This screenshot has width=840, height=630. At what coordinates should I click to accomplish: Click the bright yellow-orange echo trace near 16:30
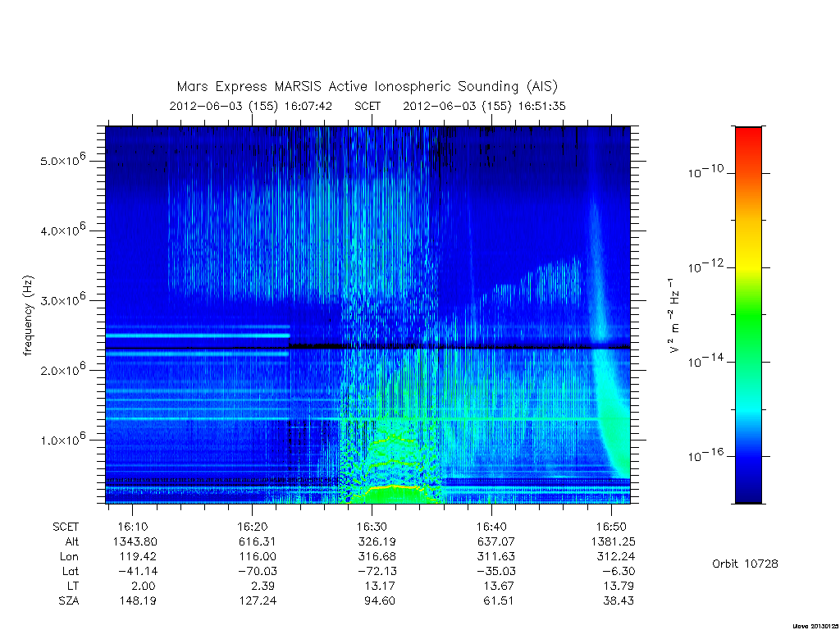pyautogui.click(x=394, y=487)
